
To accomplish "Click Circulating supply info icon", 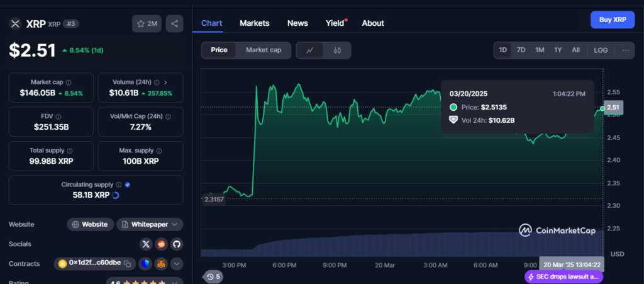I will (x=119, y=185).
